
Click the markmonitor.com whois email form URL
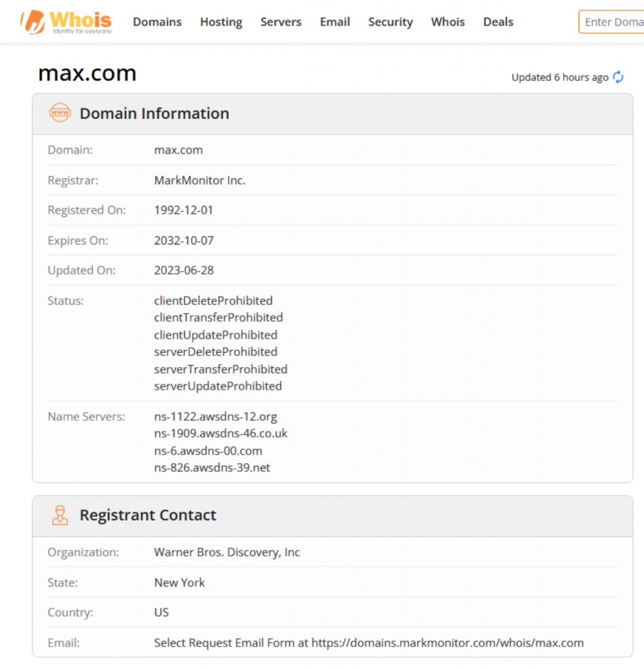pyautogui.click(x=447, y=643)
